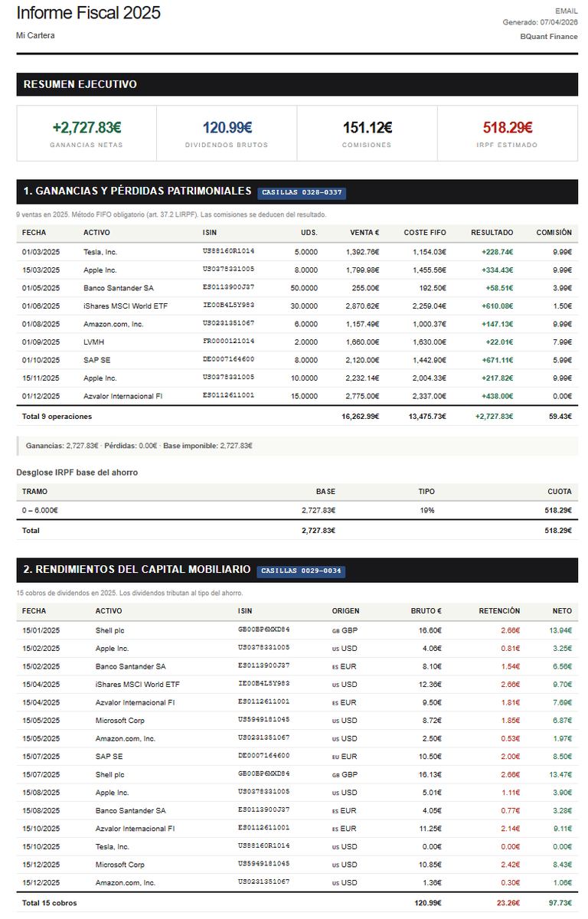Click the 'ORIGEN' column header
The image size is (588, 919).
point(345,611)
